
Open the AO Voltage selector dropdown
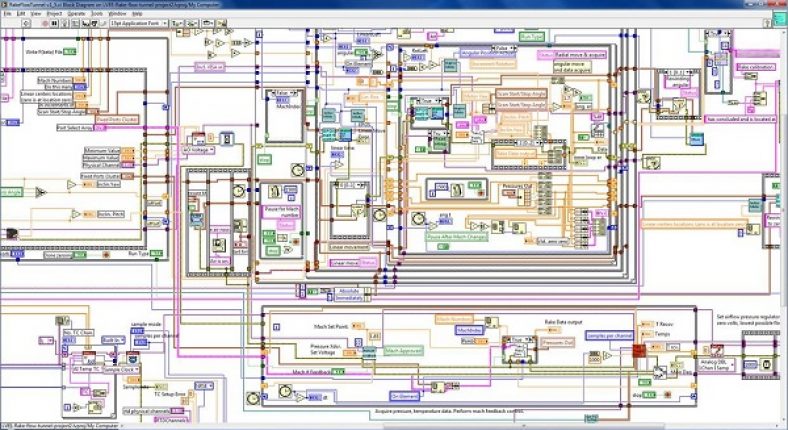coord(199,150)
